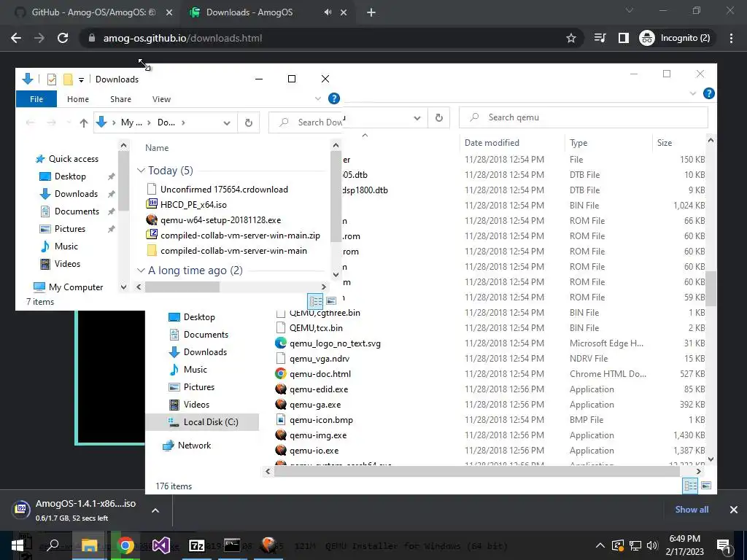The width and height of the screenshot is (747, 560).
Task: Switch Downloads window to large icons view
Action: pyautogui.click(x=331, y=301)
